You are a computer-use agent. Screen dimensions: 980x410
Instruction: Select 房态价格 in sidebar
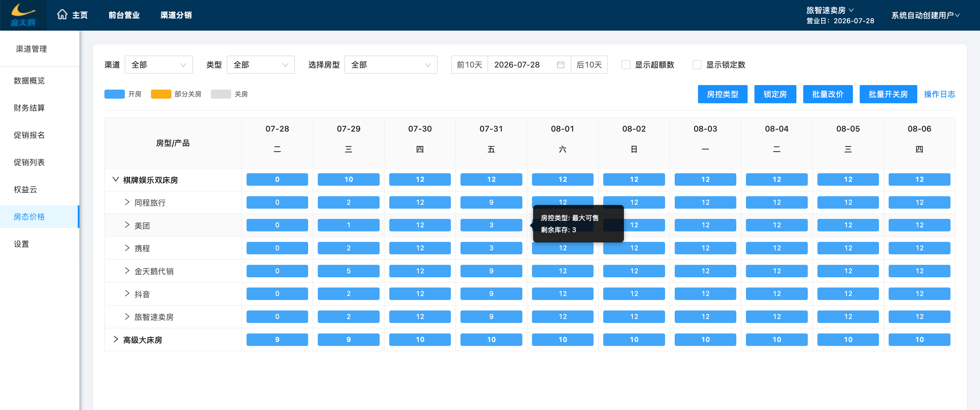click(39, 217)
